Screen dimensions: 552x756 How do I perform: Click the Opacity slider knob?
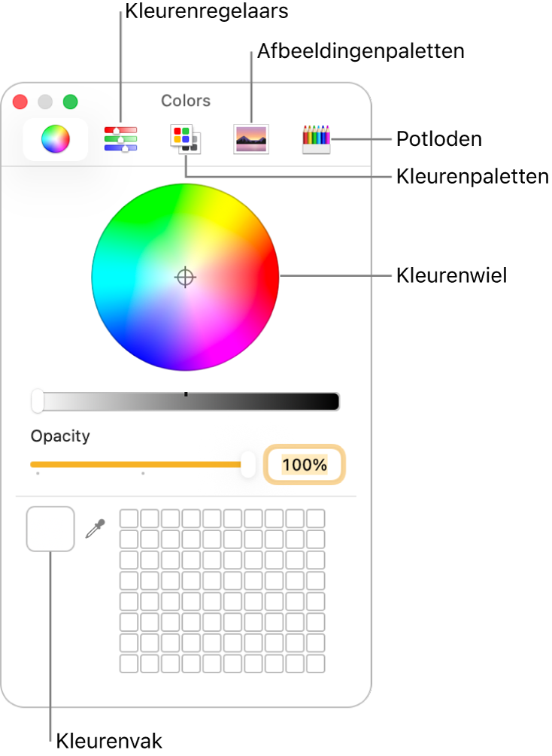247,464
